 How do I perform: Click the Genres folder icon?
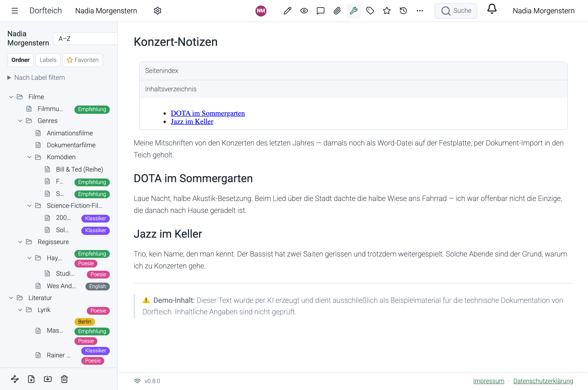[x=29, y=121]
